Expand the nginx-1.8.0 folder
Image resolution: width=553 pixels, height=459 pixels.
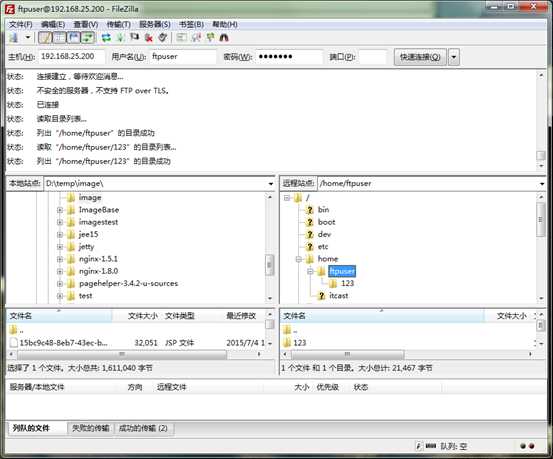pyautogui.click(x=60, y=272)
